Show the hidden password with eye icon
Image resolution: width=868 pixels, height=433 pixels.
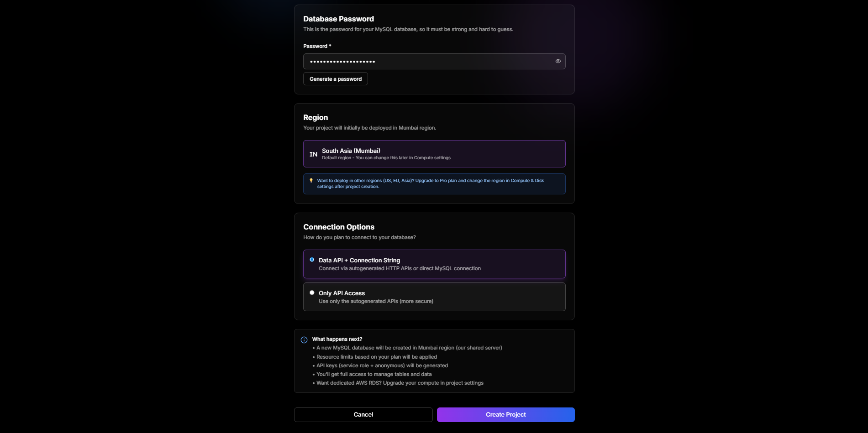[x=558, y=61]
